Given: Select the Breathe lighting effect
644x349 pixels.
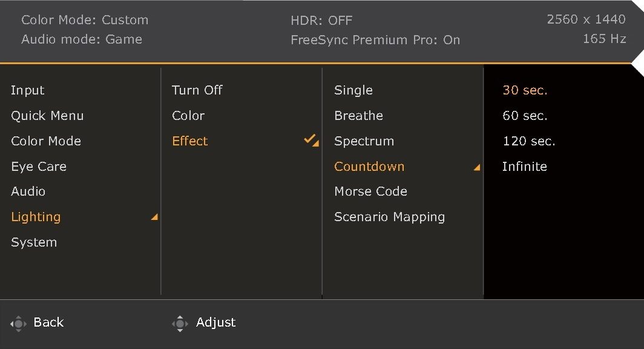Looking at the screenshot, I should pyautogui.click(x=358, y=116).
